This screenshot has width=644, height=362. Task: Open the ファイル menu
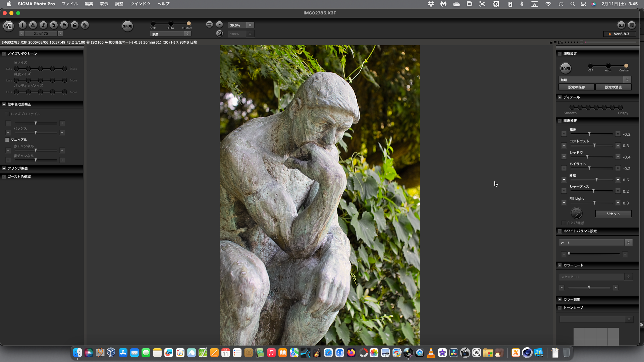coord(70,4)
